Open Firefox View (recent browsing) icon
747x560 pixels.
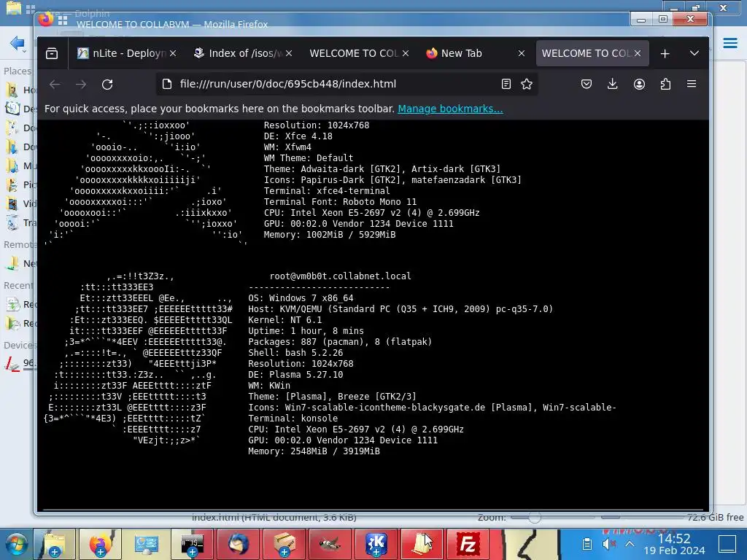point(52,53)
